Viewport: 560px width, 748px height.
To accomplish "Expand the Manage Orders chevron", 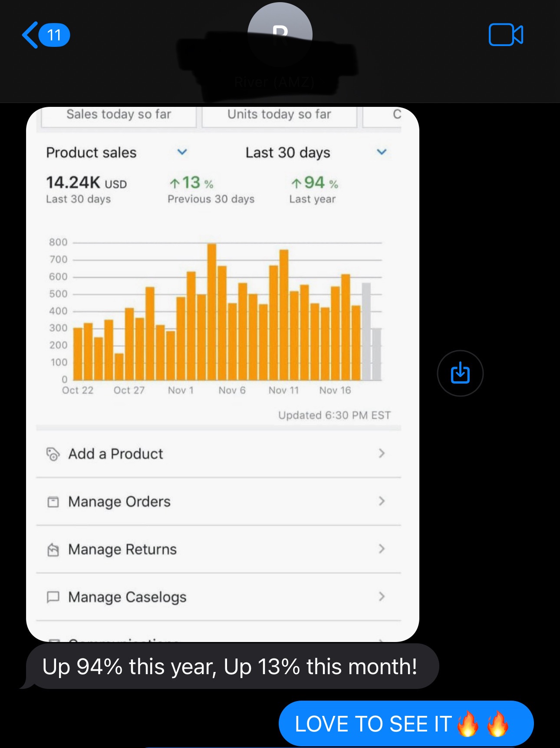I will pos(382,501).
